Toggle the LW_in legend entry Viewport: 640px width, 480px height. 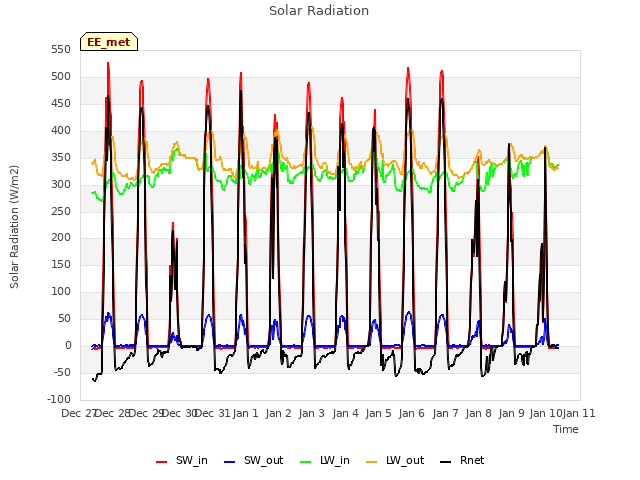pyautogui.click(x=325, y=460)
